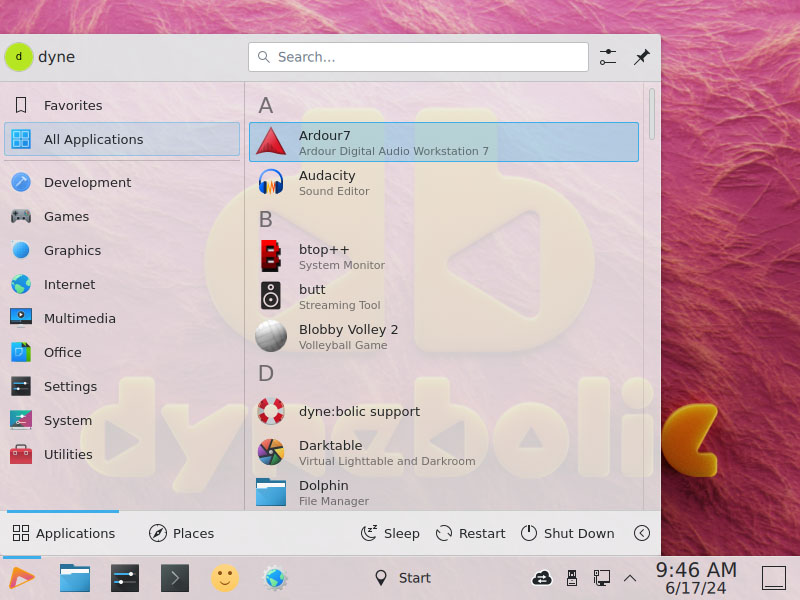800x600 pixels.
Task: Click the application list scrollbar
Action: pos(652,114)
